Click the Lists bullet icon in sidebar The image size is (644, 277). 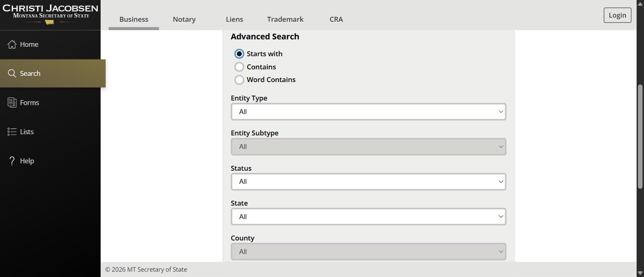point(12,132)
